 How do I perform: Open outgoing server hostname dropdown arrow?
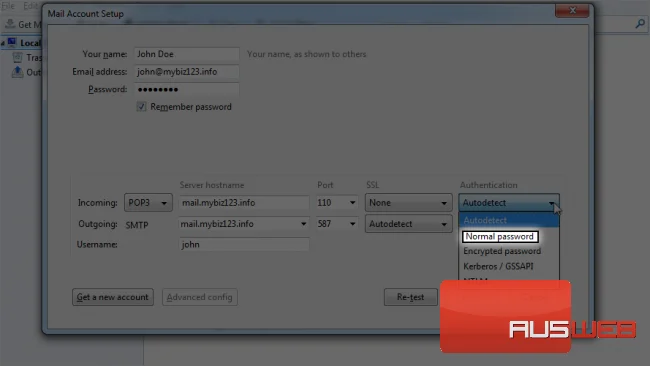[x=304, y=224]
